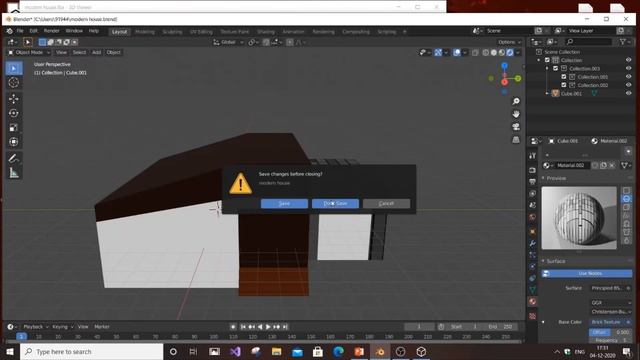The height and width of the screenshot is (360, 640).
Task: Click Cancel in the dialog
Action: (386, 203)
